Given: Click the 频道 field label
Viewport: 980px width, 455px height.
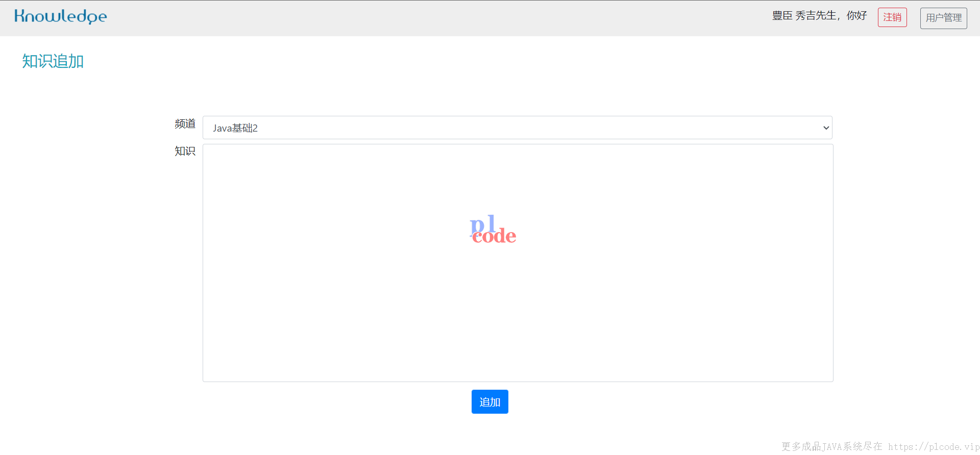Looking at the screenshot, I should (185, 124).
